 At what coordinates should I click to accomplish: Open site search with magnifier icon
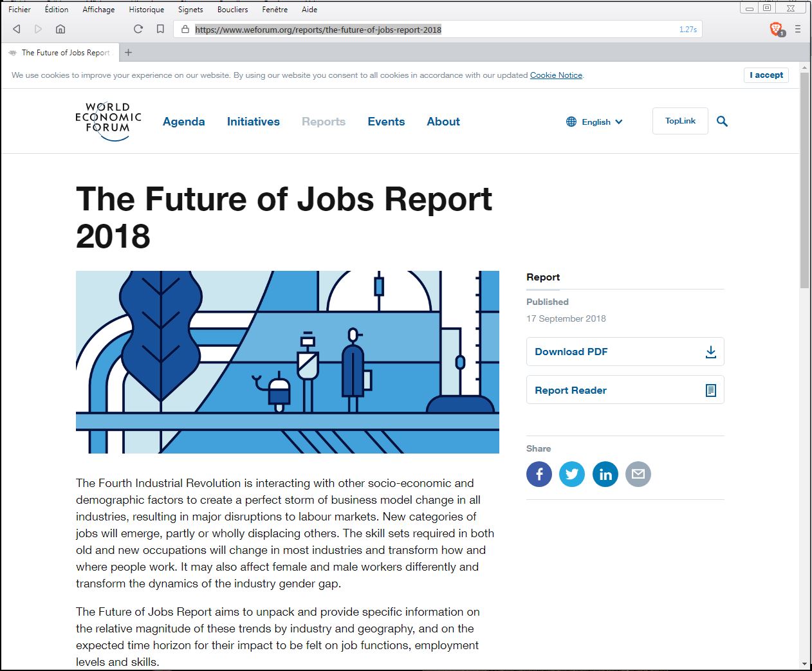[x=722, y=121]
